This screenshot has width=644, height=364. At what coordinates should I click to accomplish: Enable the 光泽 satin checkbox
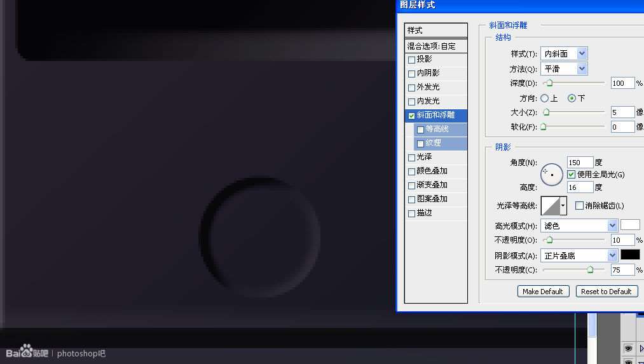[411, 158]
